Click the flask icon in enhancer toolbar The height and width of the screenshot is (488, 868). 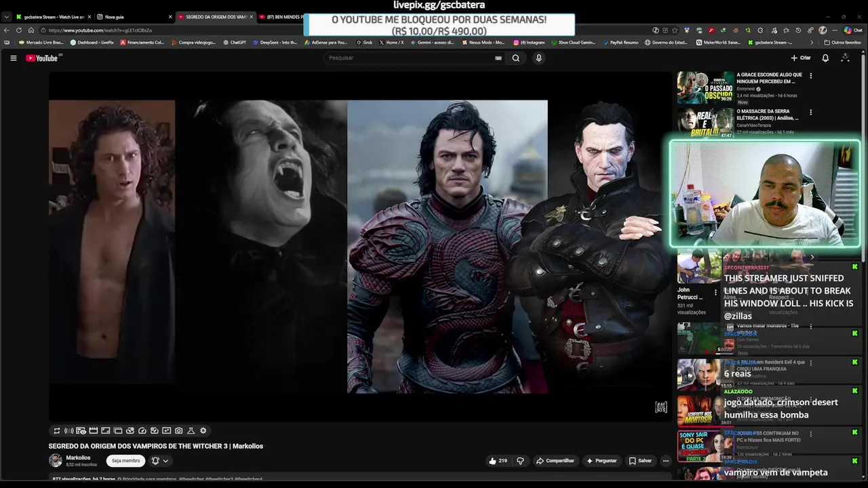[191, 430]
